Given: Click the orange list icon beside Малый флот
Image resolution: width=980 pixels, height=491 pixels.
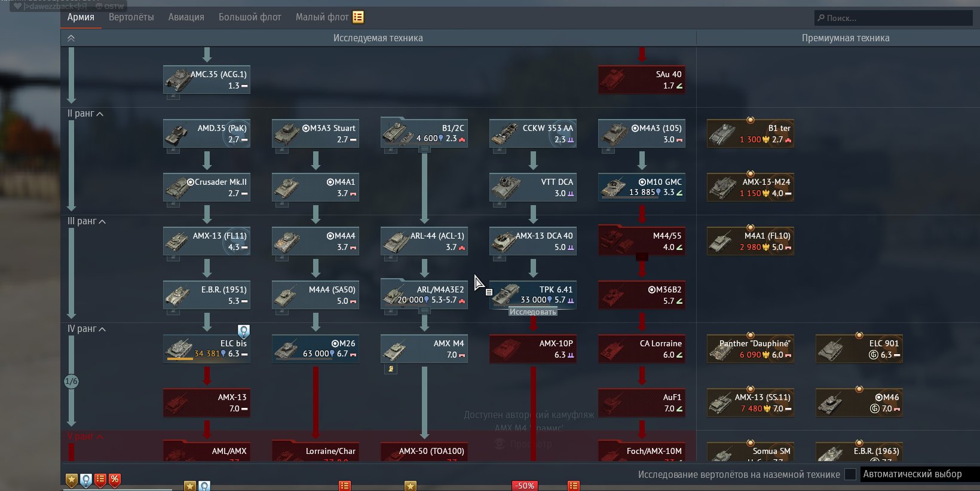Looking at the screenshot, I should (x=358, y=17).
